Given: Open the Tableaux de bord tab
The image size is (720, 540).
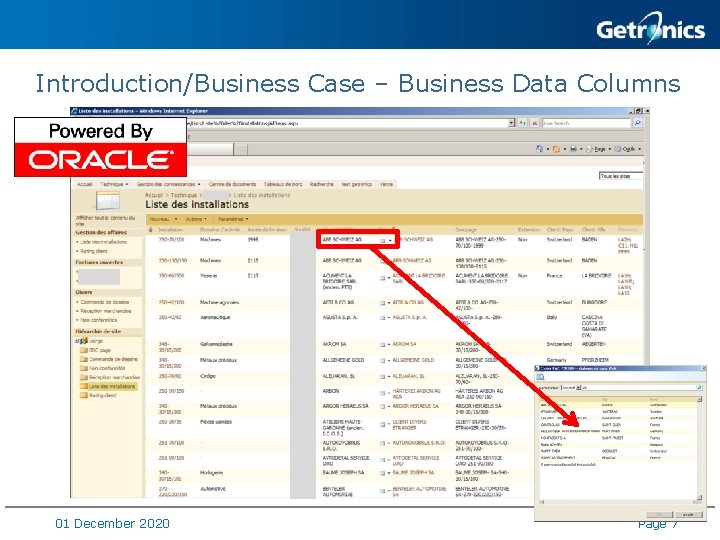Looking at the screenshot, I should point(283,184).
